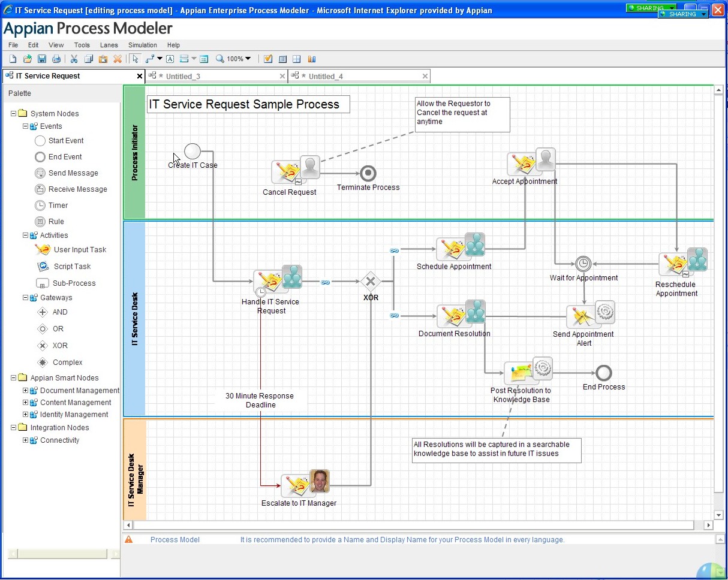Expand the Document Management node group
Screen dimensions: 728x580
[x=26, y=391]
